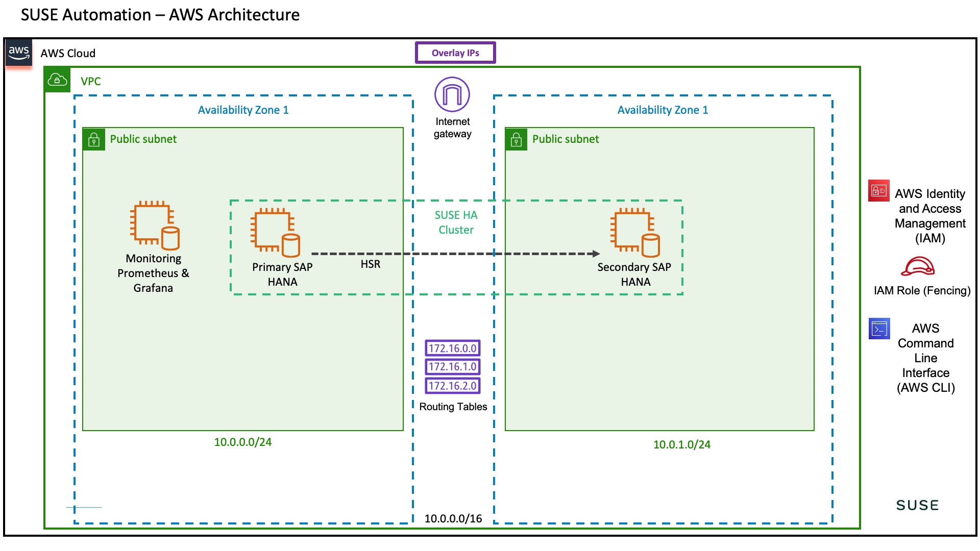Click the 'Primary SAP HANA' text
Viewport: 980px width, 551px height.
(x=282, y=274)
